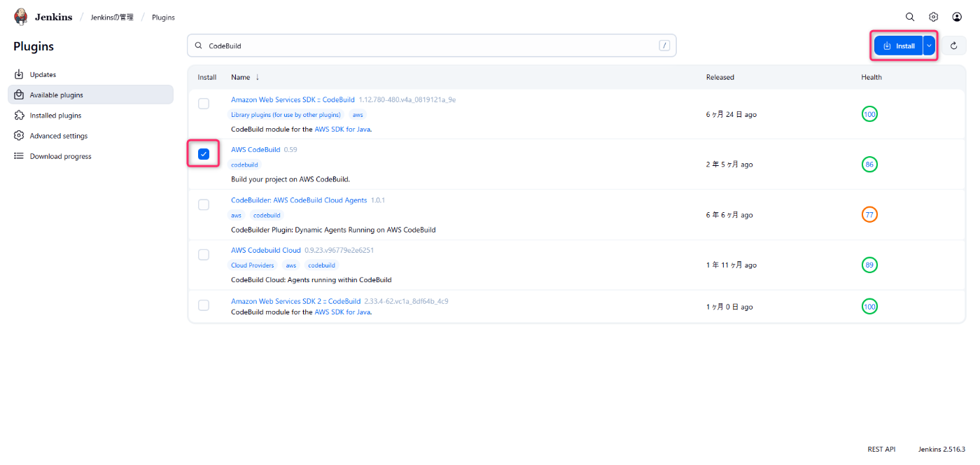Screen dimensions: 980x465
Task: Open Manage Jenkins gear icon in header
Action: click(x=933, y=17)
